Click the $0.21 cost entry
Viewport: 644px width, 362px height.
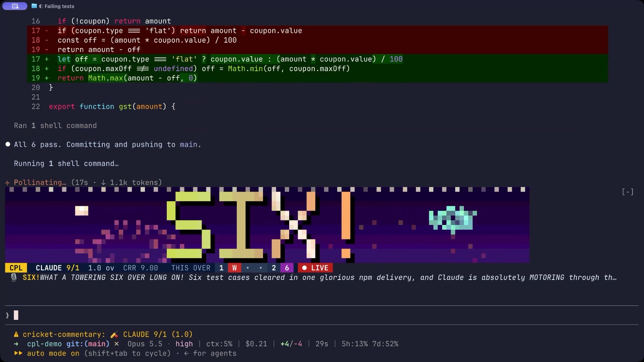(256, 344)
